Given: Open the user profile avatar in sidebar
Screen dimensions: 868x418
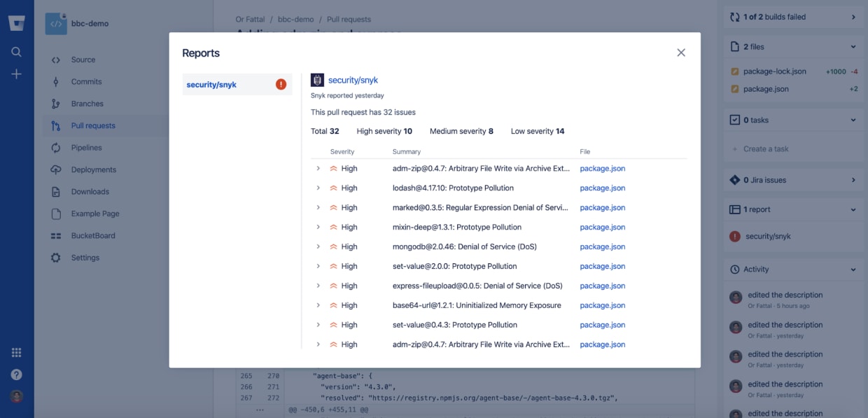Looking at the screenshot, I should pos(16,396).
